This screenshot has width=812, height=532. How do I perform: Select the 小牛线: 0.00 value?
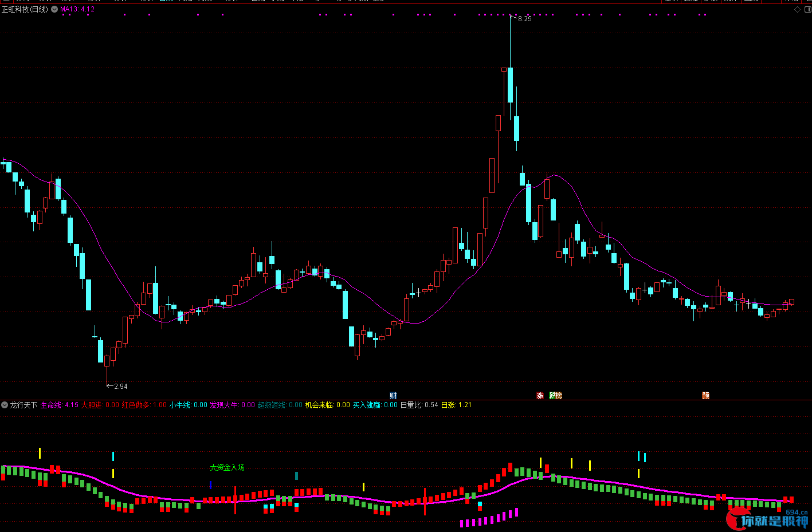coord(189,405)
